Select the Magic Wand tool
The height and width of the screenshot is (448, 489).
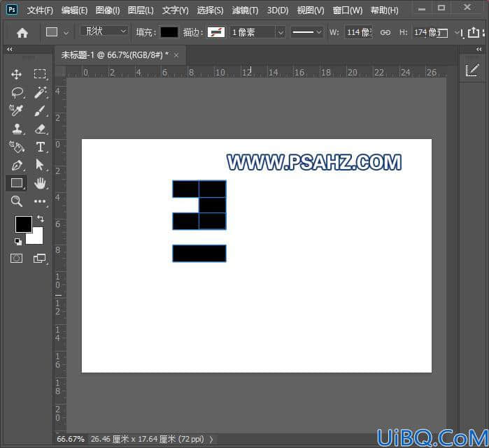(41, 92)
